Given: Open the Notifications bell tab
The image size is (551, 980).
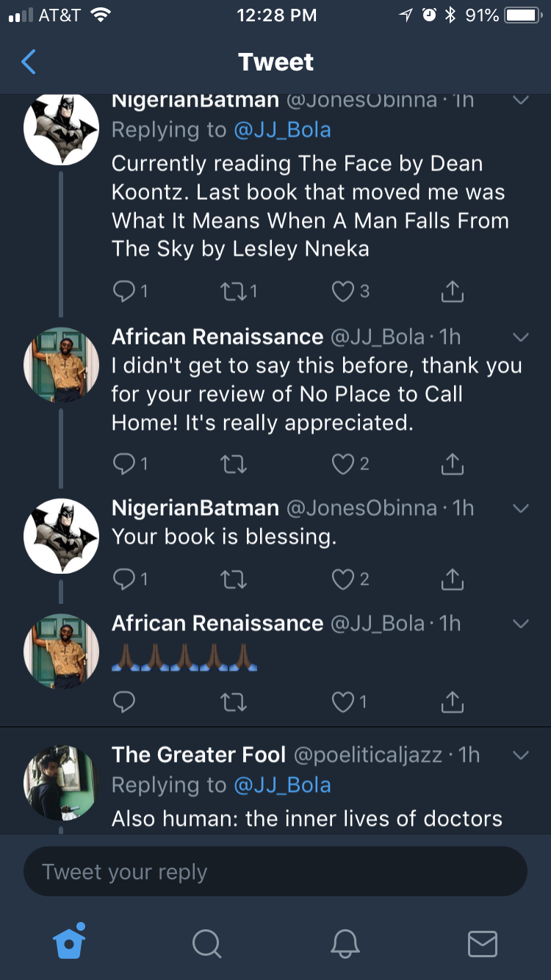Looking at the screenshot, I should 345,943.
